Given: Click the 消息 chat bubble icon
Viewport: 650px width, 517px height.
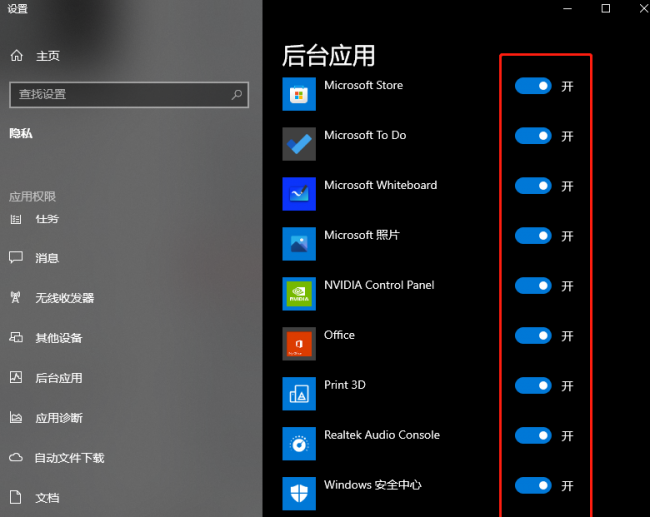Looking at the screenshot, I should pos(16,257).
